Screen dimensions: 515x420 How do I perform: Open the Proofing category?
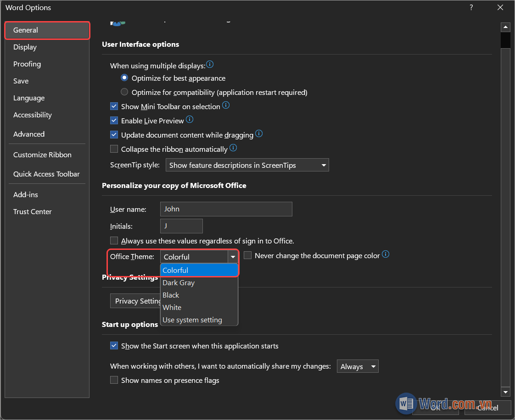point(47,64)
